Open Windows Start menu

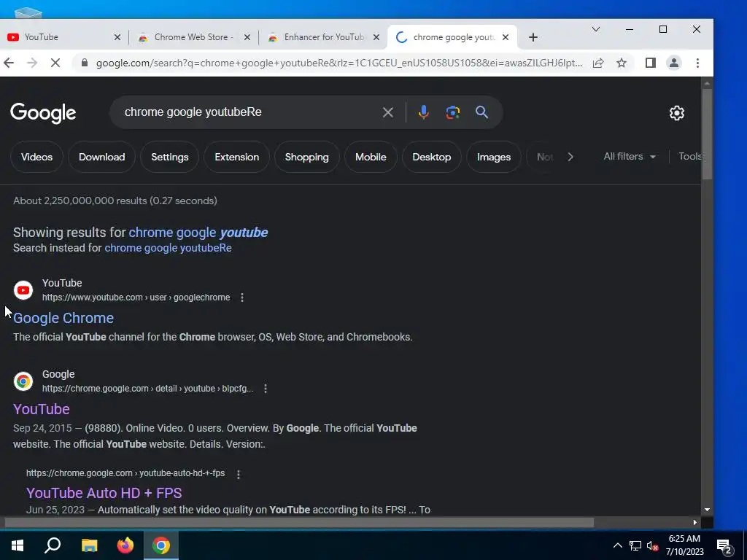(x=18, y=545)
